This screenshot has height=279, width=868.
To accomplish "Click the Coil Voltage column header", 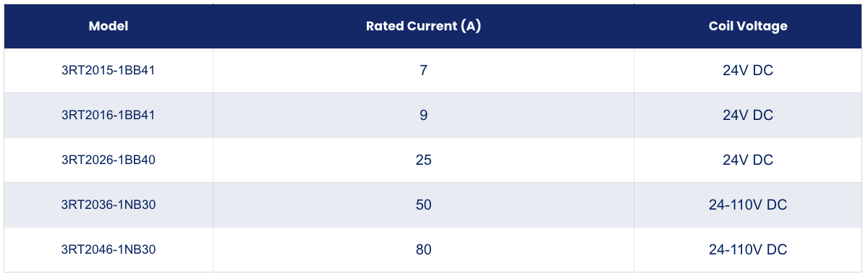I will coord(748,26).
